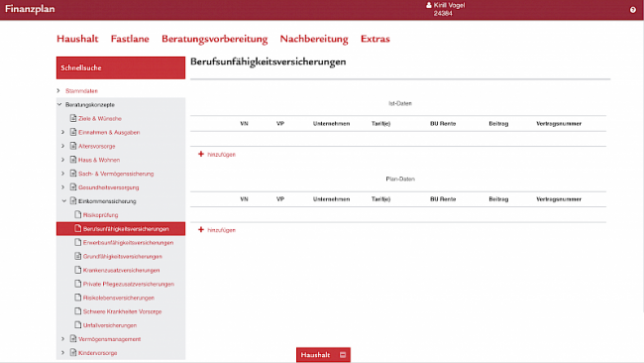The width and height of the screenshot is (644, 363).
Task: Open Haus & Wohnen section
Action: click(x=99, y=160)
